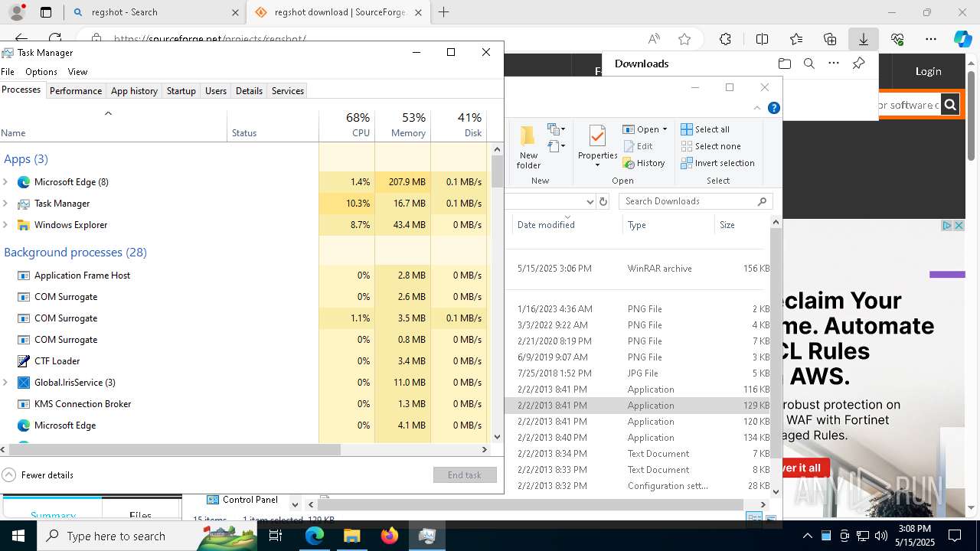Sort processes by Memory column

coord(403,124)
